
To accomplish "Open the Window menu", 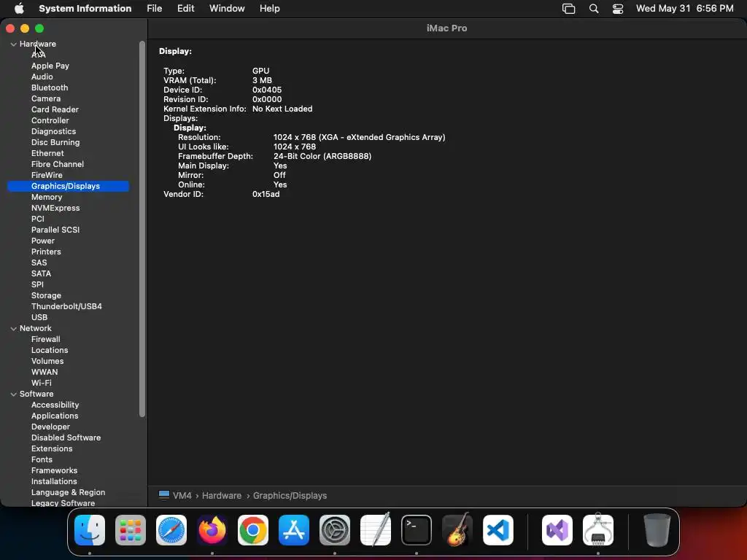I will [x=227, y=9].
